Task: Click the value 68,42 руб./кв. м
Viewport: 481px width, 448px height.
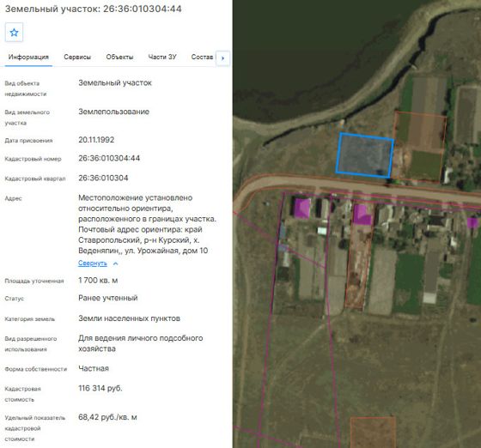Action: tap(107, 417)
